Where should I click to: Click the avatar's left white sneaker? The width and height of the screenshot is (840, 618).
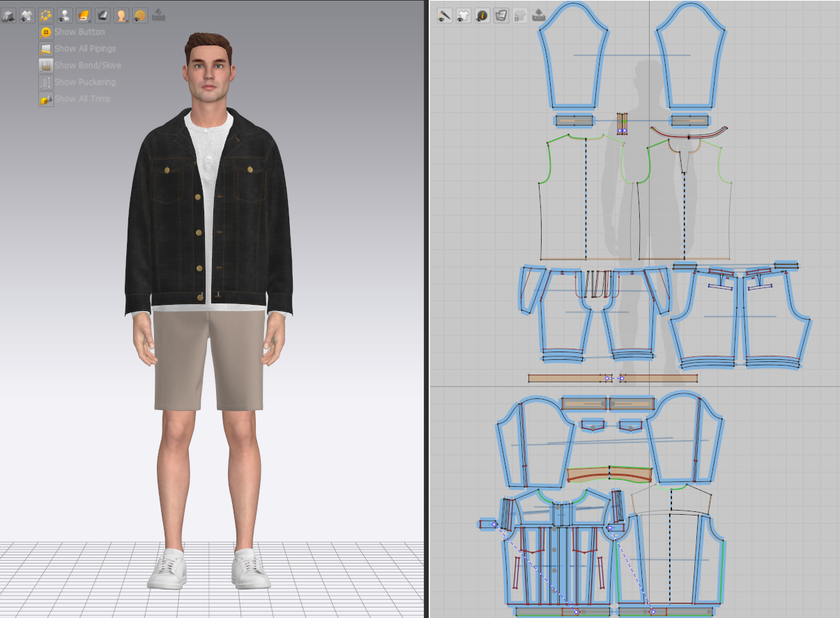(250, 568)
